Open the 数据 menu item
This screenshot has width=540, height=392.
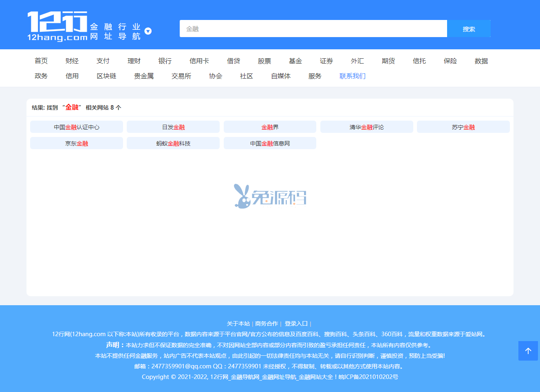tap(481, 61)
